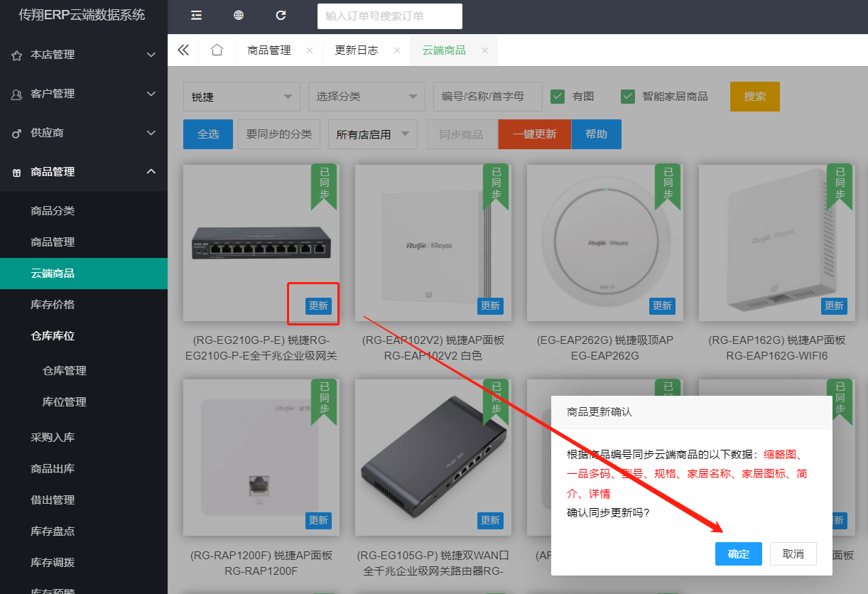Click the 同步商品 button
This screenshot has height=594, width=868.
pyautogui.click(x=461, y=134)
